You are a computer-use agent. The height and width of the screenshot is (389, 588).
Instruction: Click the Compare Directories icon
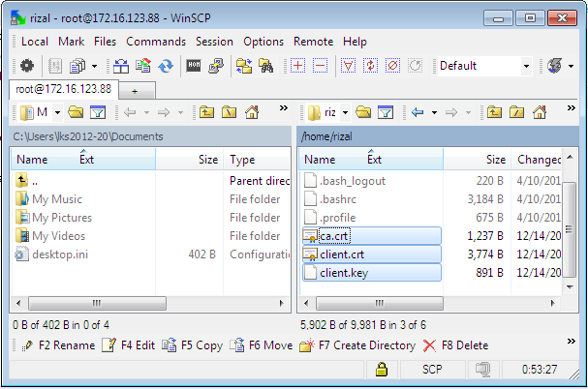[121, 66]
